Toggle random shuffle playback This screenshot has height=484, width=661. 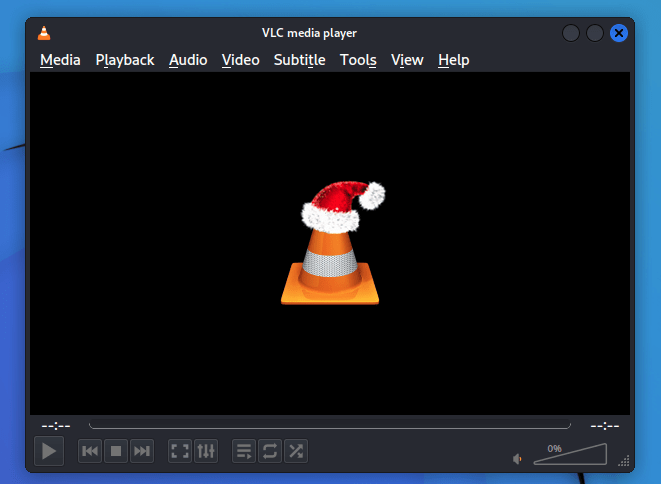click(x=296, y=451)
